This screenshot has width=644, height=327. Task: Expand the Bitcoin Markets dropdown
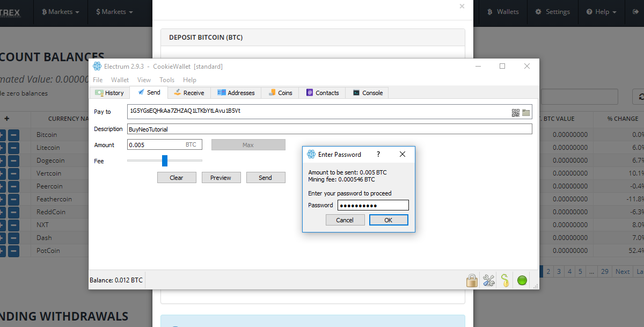pos(60,12)
